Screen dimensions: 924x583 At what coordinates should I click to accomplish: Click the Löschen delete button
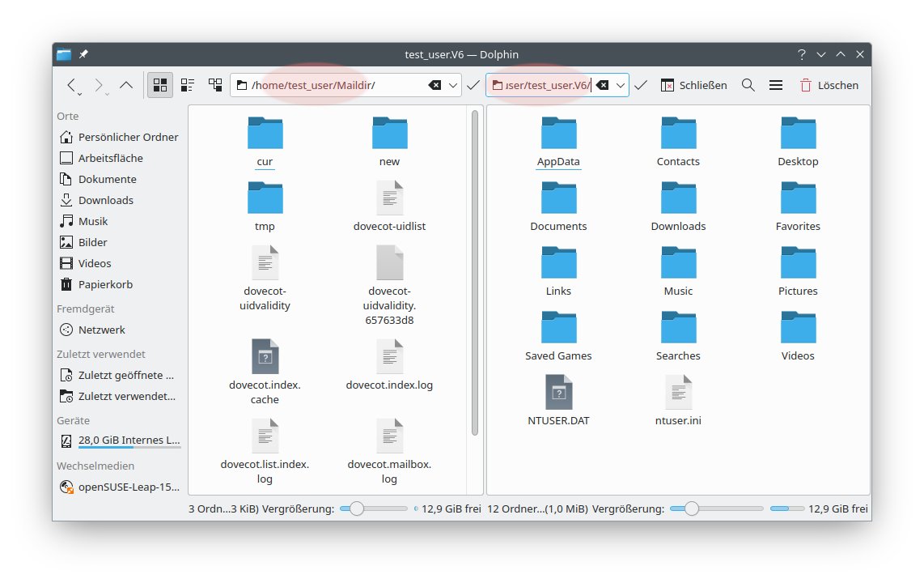(829, 85)
